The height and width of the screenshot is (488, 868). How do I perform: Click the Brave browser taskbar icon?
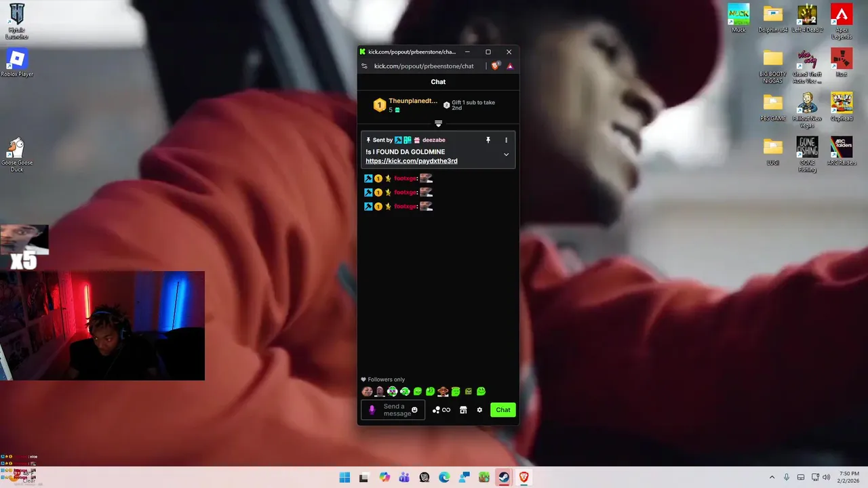click(524, 477)
